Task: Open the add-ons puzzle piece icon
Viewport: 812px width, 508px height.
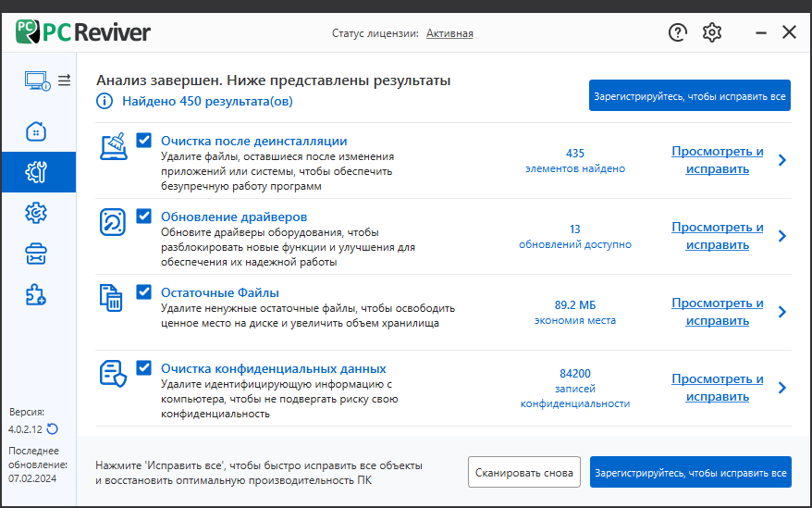Action: (36, 294)
